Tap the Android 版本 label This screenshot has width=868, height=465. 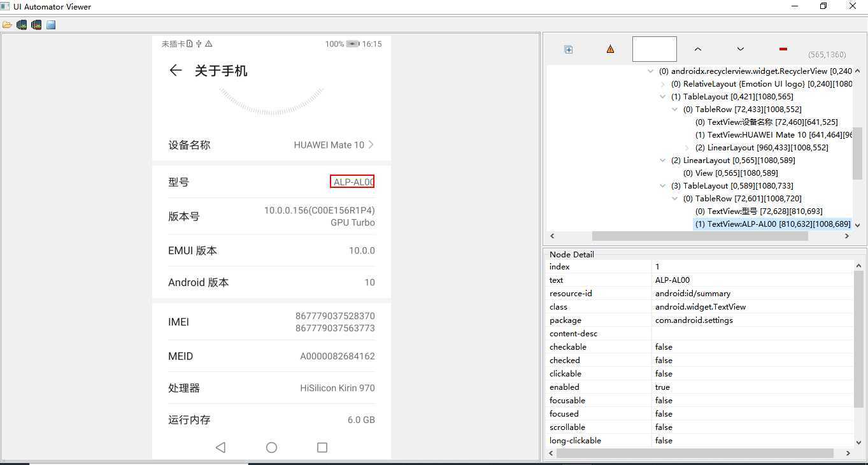(x=198, y=282)
